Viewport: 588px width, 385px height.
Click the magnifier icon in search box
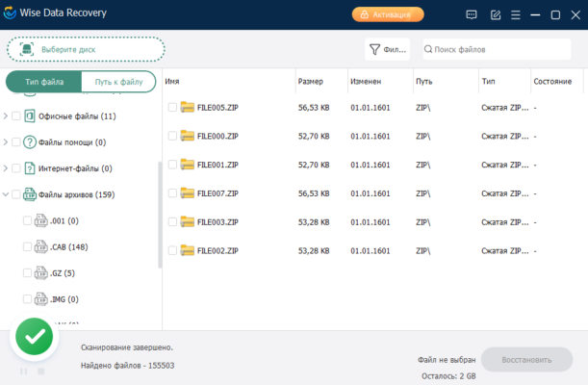point(428,49)
